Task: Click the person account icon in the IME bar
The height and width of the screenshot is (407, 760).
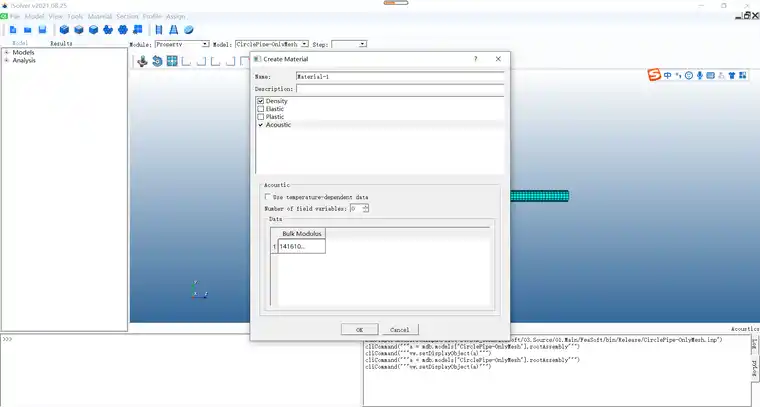Action: [x=721, y=76]
